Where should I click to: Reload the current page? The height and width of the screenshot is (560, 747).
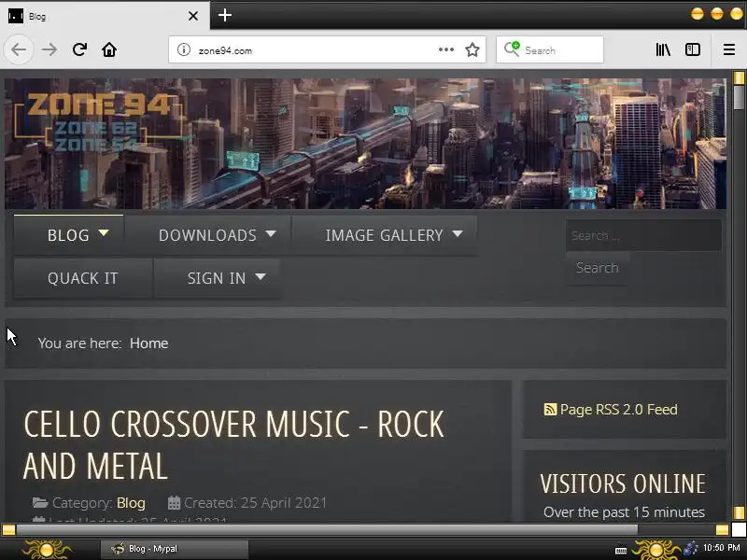pyautogui.click(x=79, y=49)
